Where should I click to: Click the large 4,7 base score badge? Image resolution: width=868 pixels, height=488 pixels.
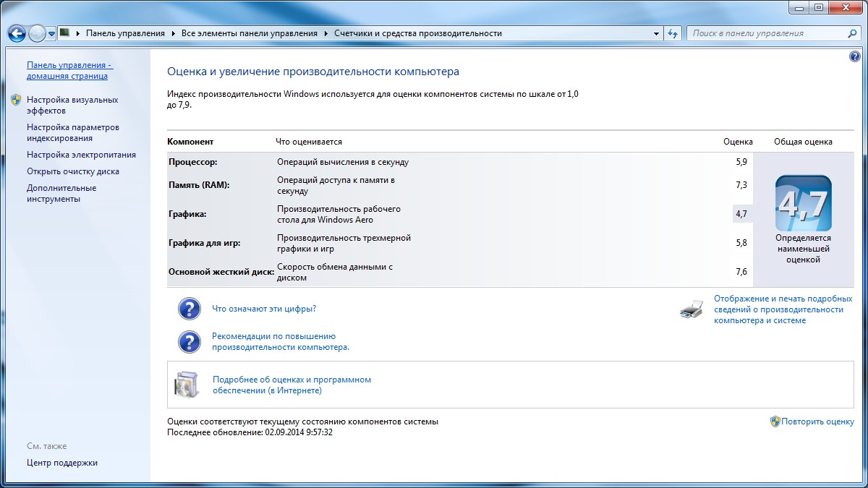[x=803, y=203]
